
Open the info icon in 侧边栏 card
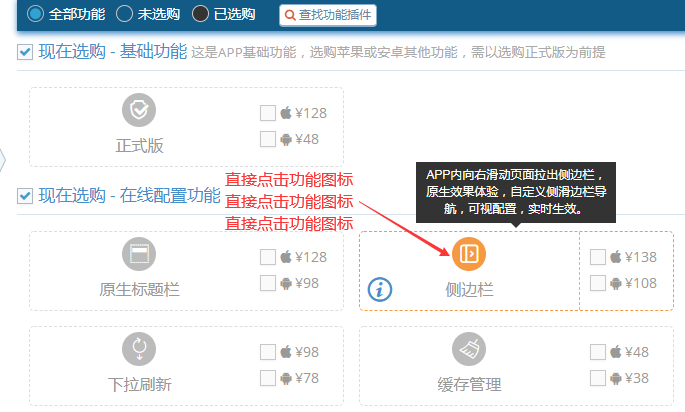coord(380,289)
